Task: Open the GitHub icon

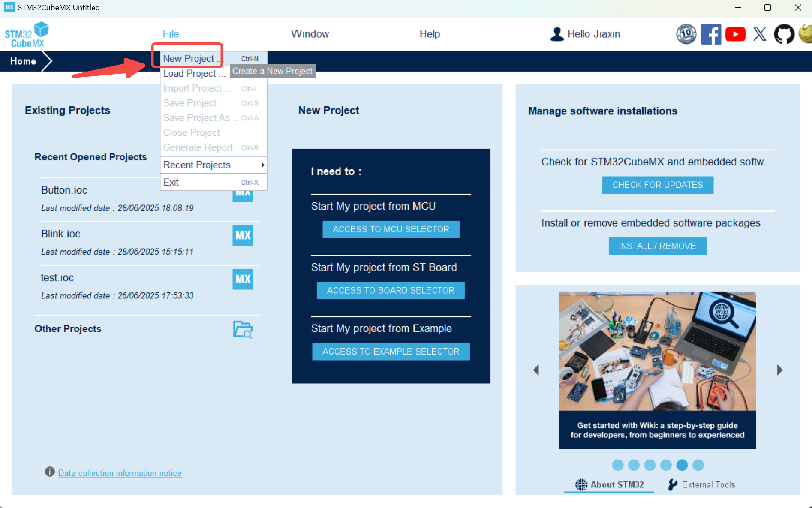Action: point(784,34)
